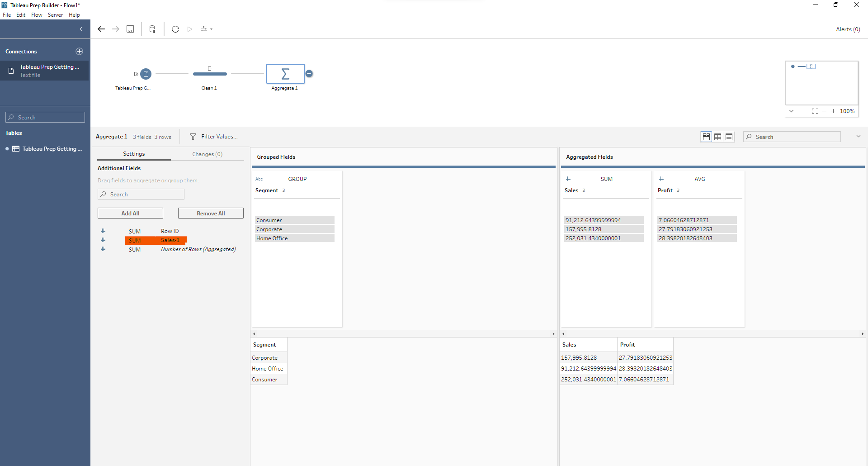The height and width of the screenshot is (466, 868).
Task: Click the Add All button
Action: [x=130, y=213]
